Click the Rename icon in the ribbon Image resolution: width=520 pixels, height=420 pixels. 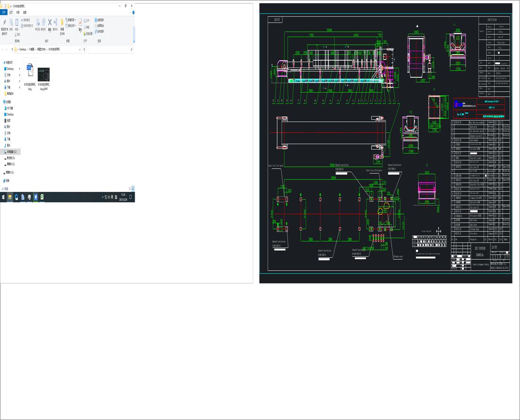[x=55, y=22]
